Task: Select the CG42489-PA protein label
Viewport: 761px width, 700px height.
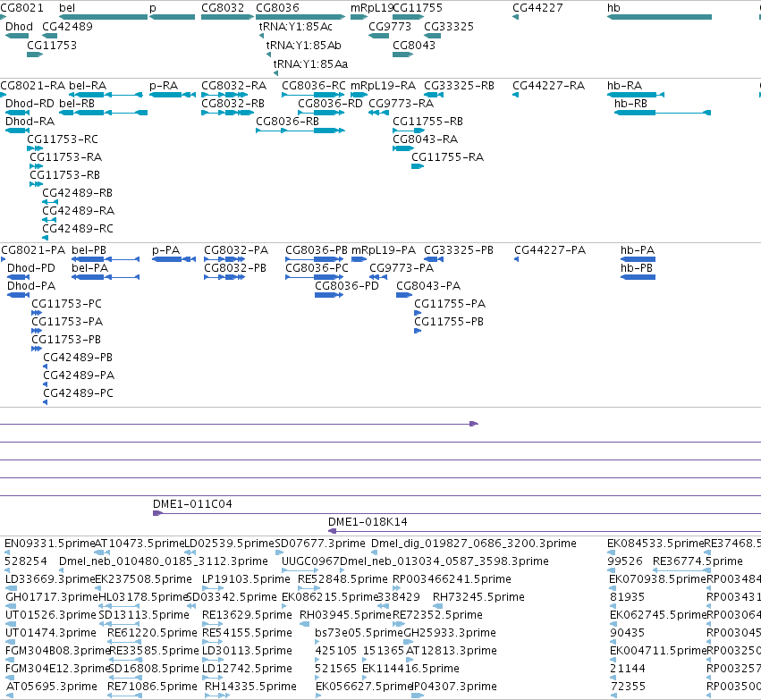Action: pos(79,375)
